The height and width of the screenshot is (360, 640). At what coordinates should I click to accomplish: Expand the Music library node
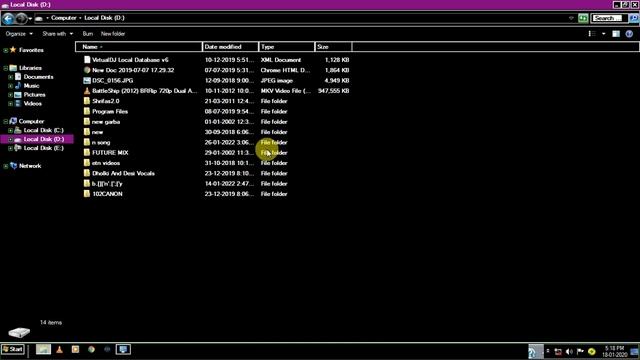[x=11, y=86]
